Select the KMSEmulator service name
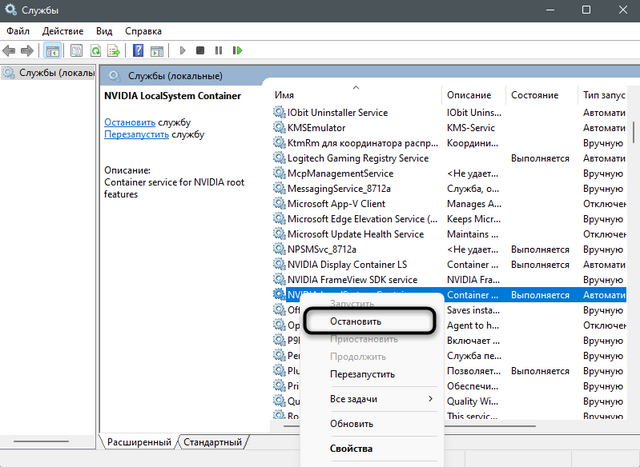640x467 pixels. (x=316, y=128)
